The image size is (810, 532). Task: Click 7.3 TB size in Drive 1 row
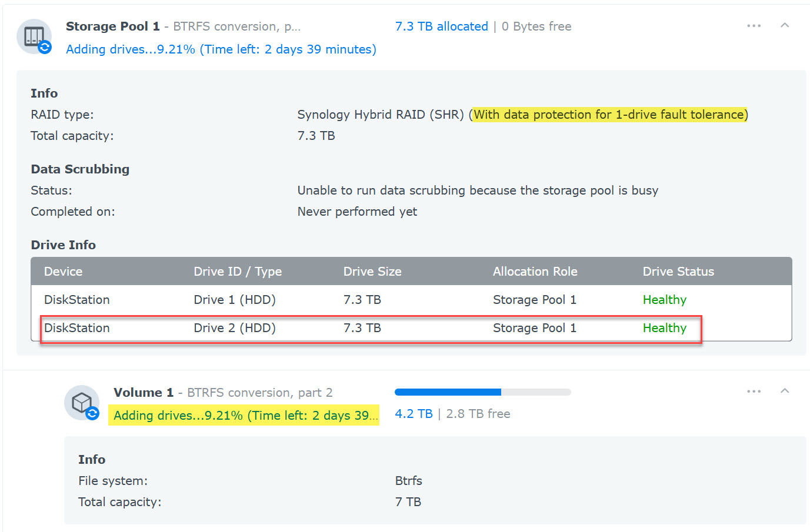tap(362, 300)
